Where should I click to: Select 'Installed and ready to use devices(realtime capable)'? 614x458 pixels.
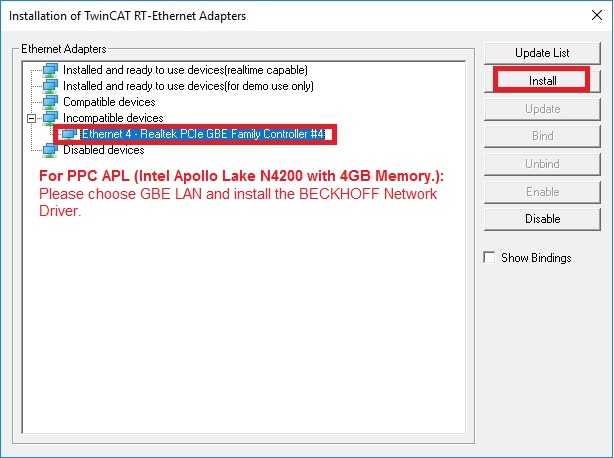185,70
